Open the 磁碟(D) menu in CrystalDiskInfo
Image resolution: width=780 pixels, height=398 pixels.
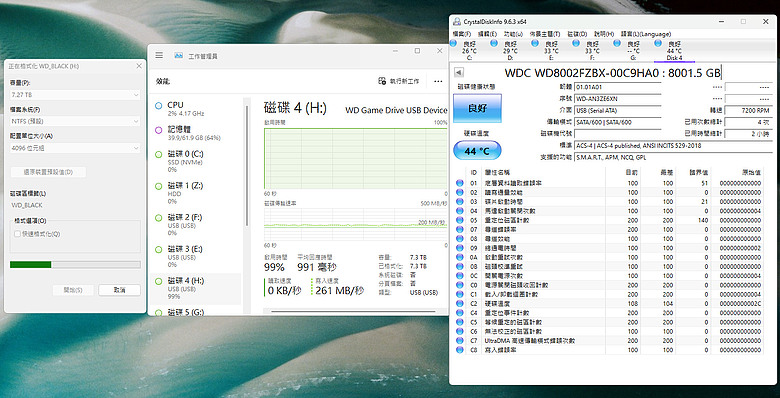pos(577,34)
